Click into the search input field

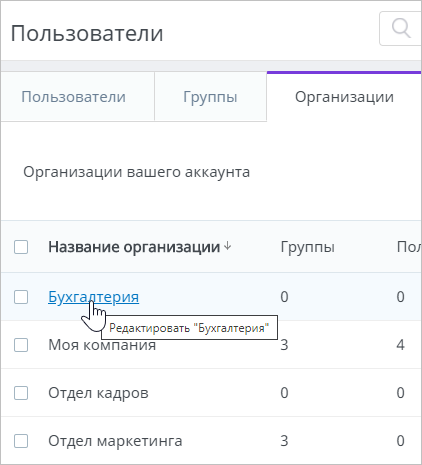click(401, 28)
